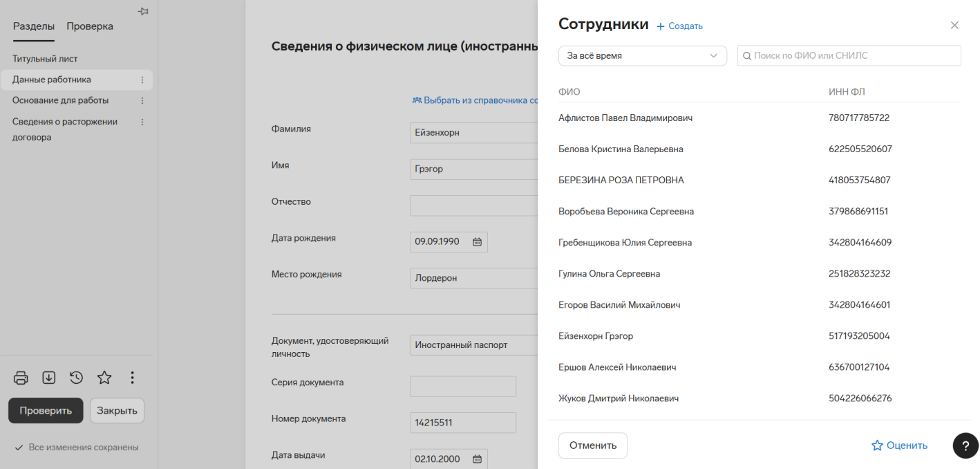Click the Создать link to add employee
This screenshot has height=469, width=980.
[679, 26]
